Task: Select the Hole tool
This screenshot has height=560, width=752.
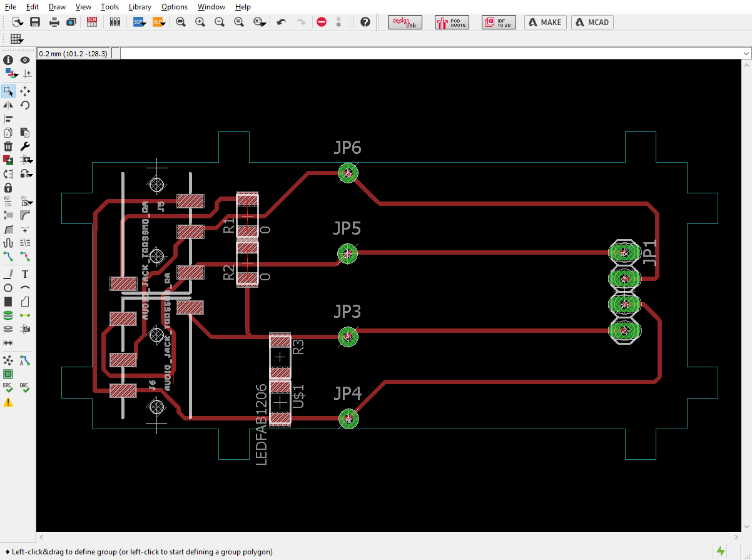Action: (x=8, y=329)
